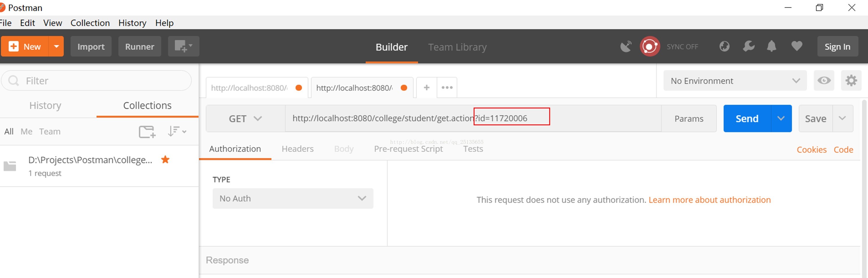The width and height of the screenshot is (868, 278).
Task: Filter collections by Me
Action: (26, 131)
